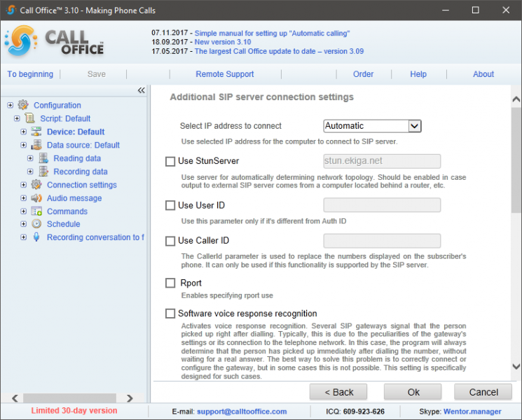
Task: Collapse the sidebar with double-chevron icon
Action: click(141, 90)
